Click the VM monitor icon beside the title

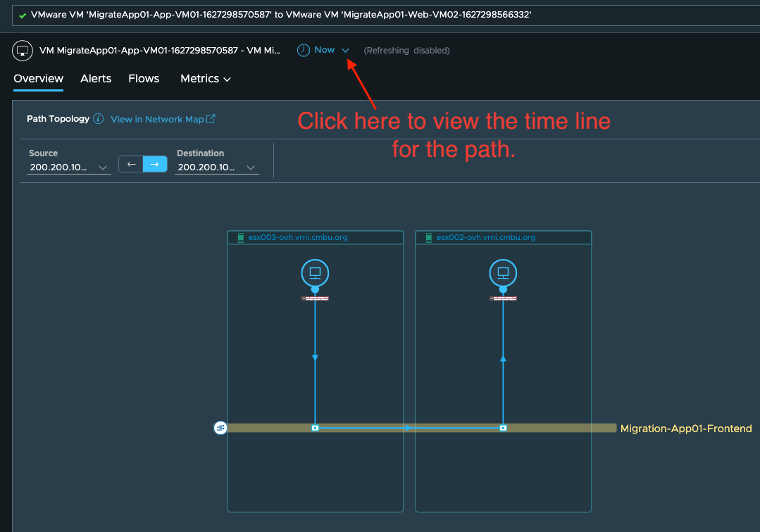click(23, 51)
